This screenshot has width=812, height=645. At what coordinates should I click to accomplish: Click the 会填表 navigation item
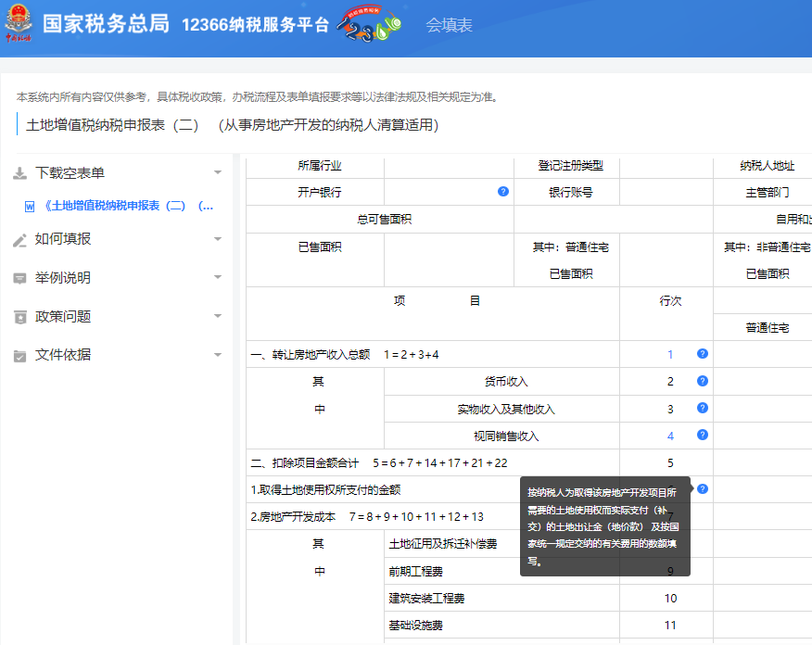[450, 26]
